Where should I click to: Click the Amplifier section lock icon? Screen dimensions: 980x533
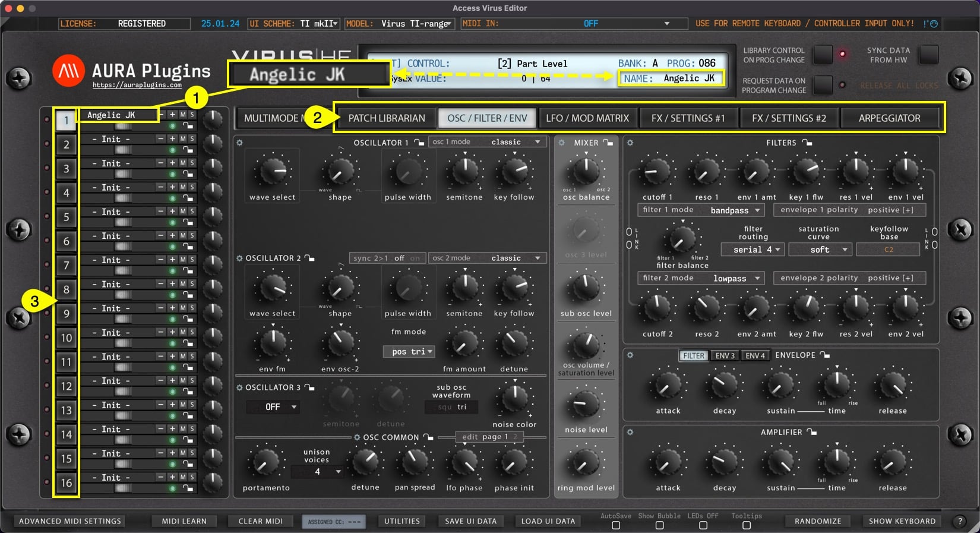812,432
